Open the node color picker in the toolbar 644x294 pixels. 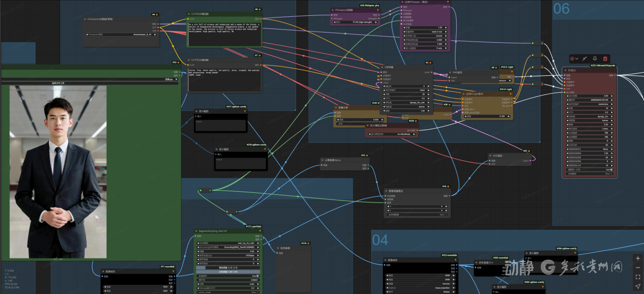574,59
